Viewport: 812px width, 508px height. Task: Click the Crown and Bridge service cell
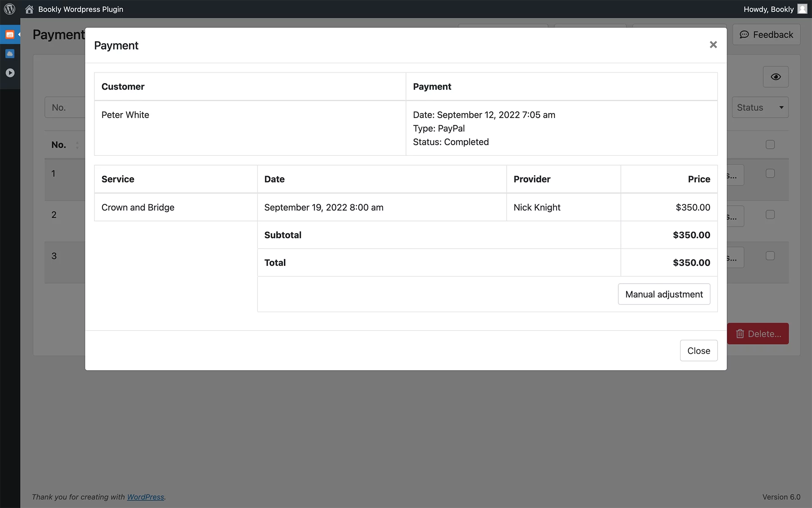pyautogui.click(x=176, y=207)
